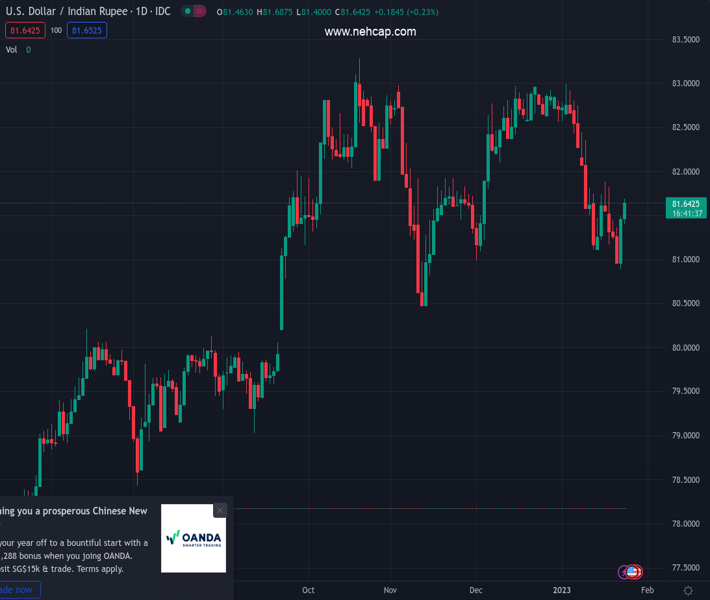Click the OANDA logo thumbnail
The width and height of the screenshot is (710, 600).
coord(193,538)
